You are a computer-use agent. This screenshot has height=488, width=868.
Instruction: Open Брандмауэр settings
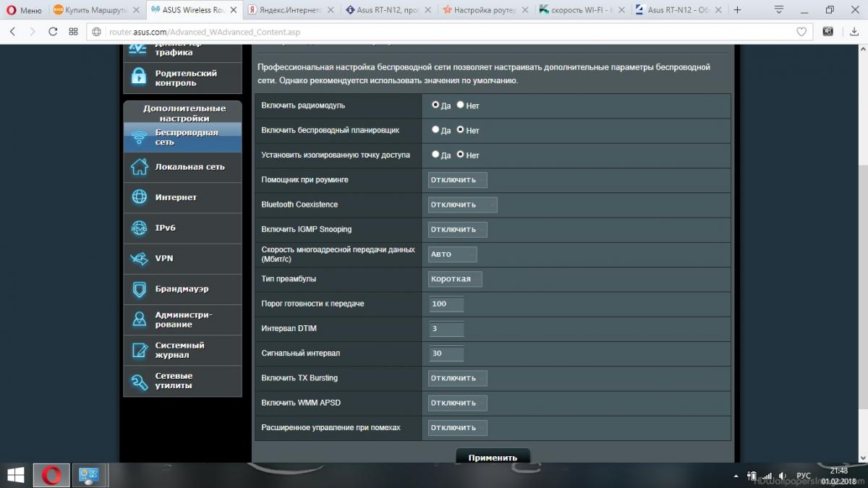point(182,289)
